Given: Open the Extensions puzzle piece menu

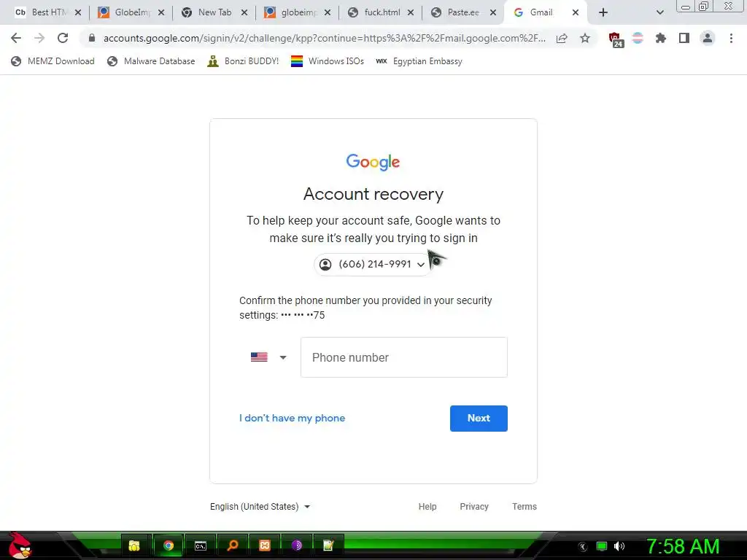Looking at the screenshot, I should tap(661, 38).
